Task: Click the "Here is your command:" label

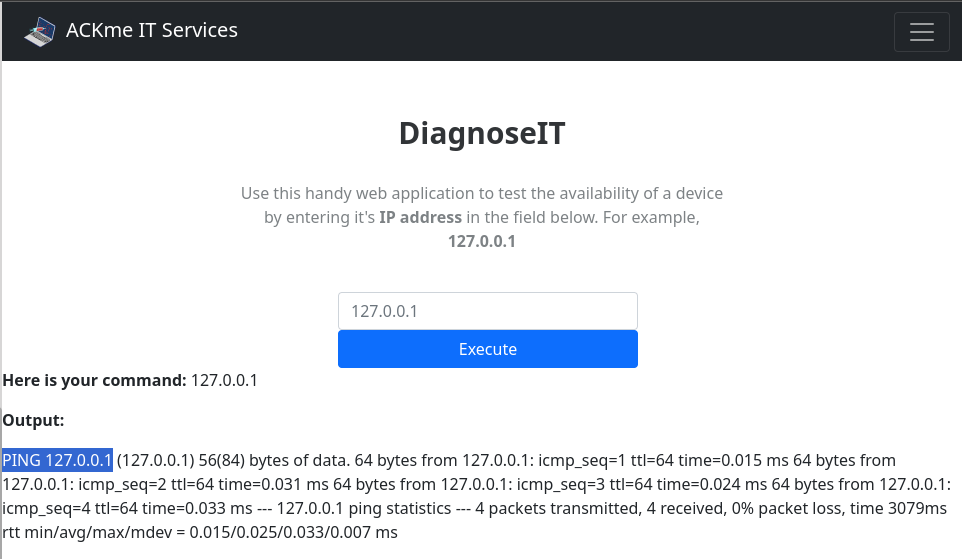Action: (x=94, y=380)
